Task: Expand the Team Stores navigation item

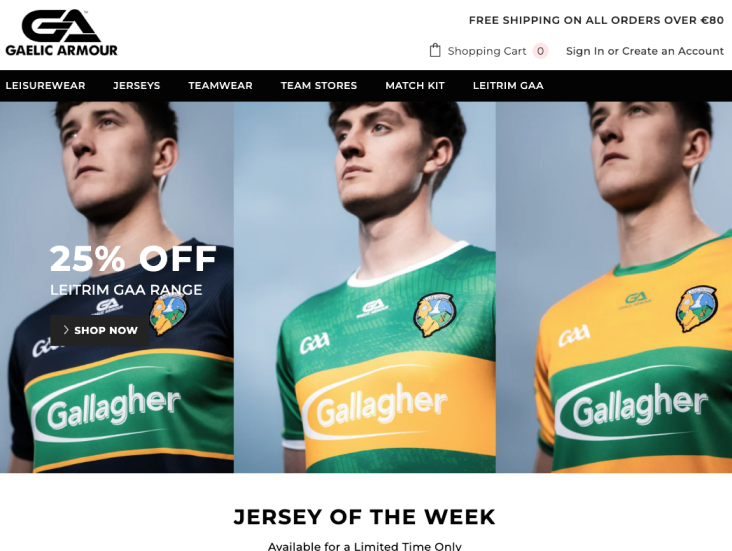Action: click(319, 85)
